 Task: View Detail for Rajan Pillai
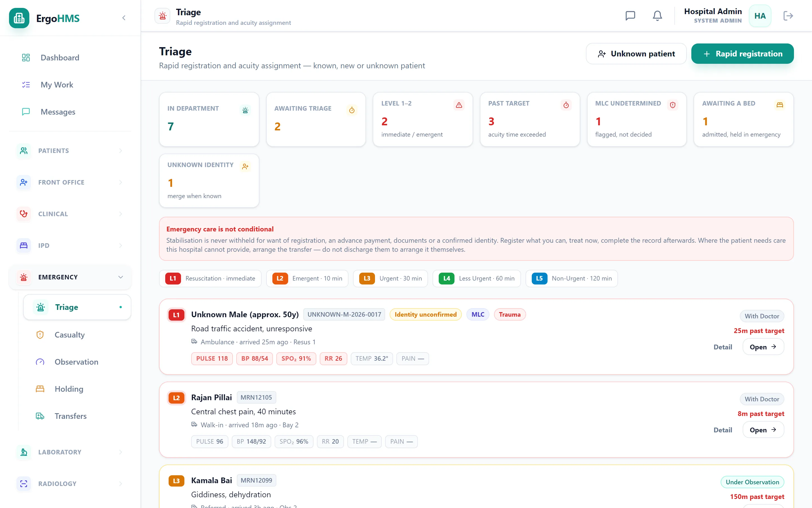(723, 430)
